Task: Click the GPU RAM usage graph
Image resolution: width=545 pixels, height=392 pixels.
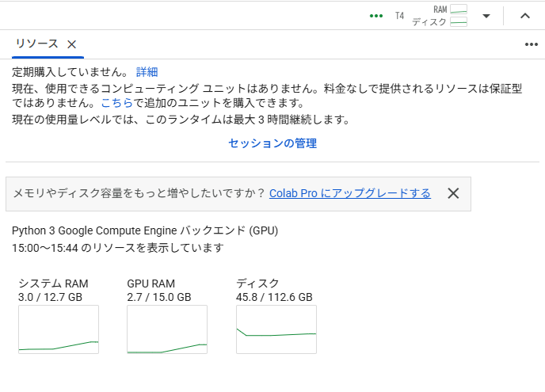Action: pos(167,329)
